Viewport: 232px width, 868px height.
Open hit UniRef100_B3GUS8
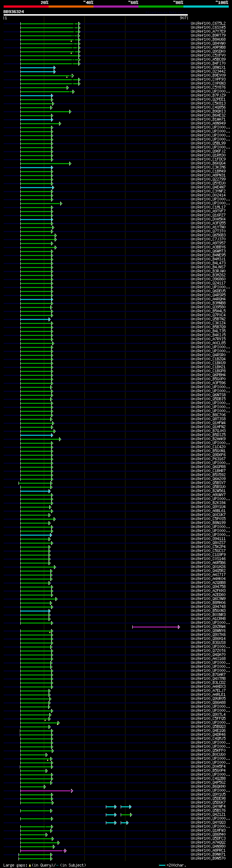[208, 642]
